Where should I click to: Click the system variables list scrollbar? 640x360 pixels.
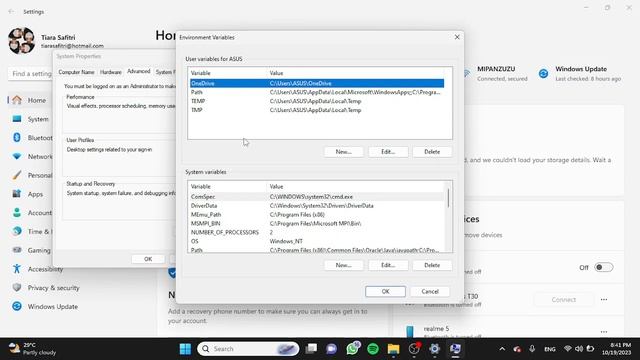448,198
